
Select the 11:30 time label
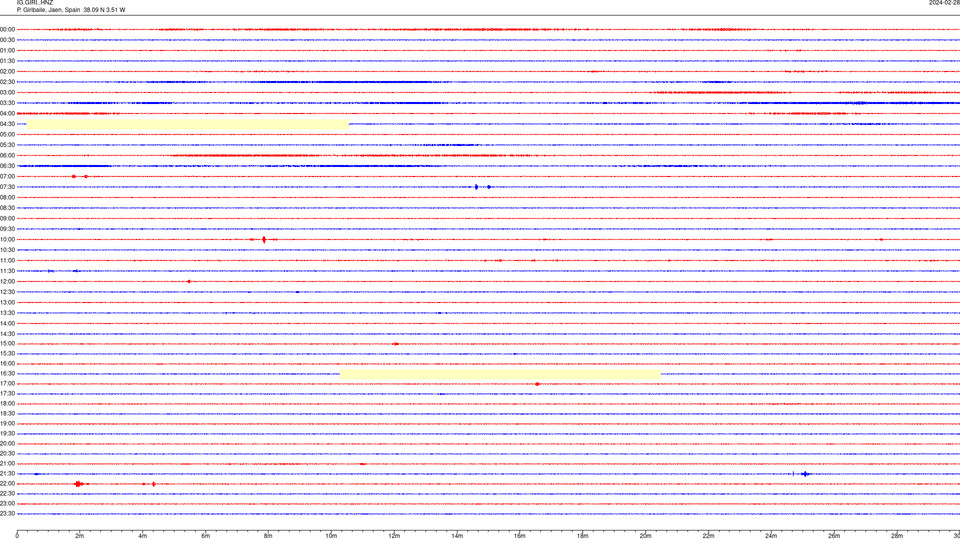(x=7, y=271)
